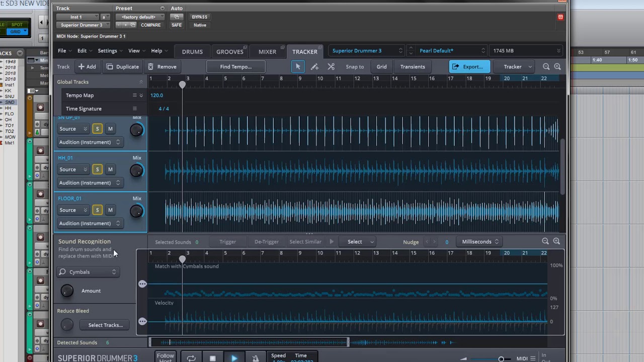Select the pencil add tool
The width and height of the screenshot is (644, 362).
[x=314, y=66]
